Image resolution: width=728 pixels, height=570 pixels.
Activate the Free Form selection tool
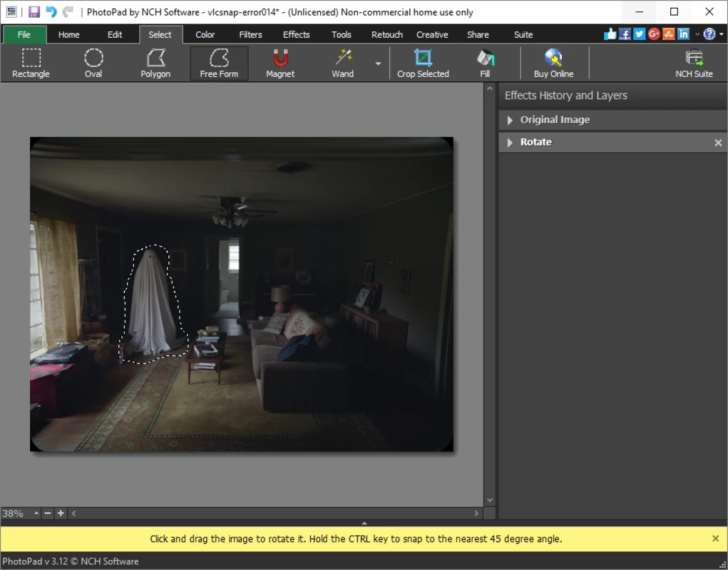(219, 63)
